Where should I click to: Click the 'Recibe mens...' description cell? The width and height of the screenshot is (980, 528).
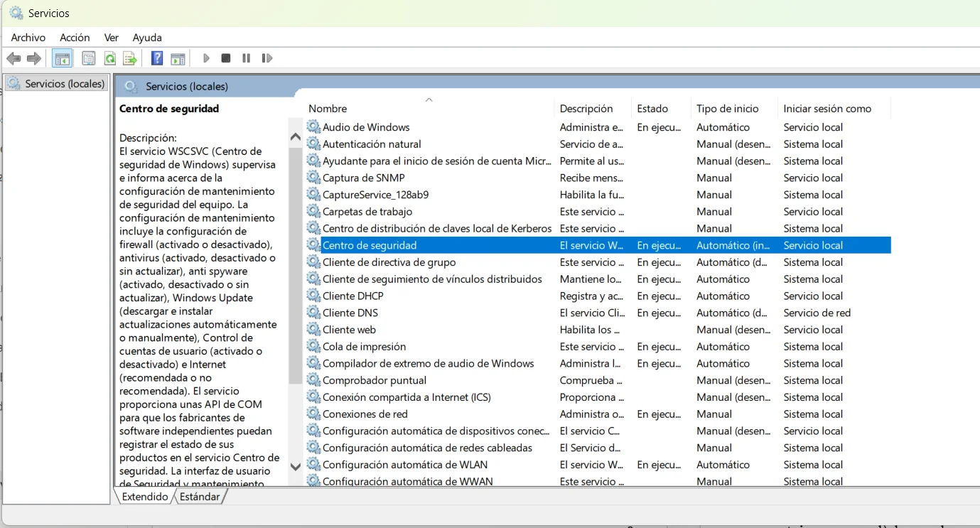[x=592, y=178]
